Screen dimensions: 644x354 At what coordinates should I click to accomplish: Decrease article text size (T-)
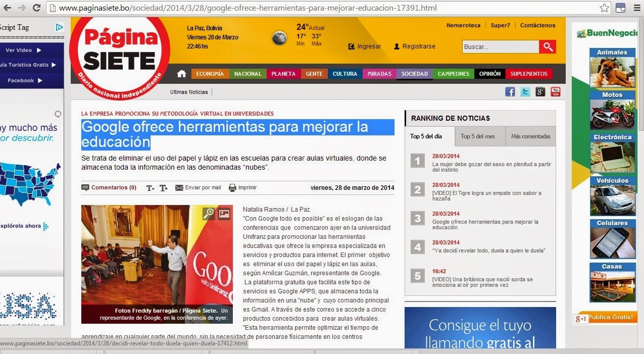[150, 188]
